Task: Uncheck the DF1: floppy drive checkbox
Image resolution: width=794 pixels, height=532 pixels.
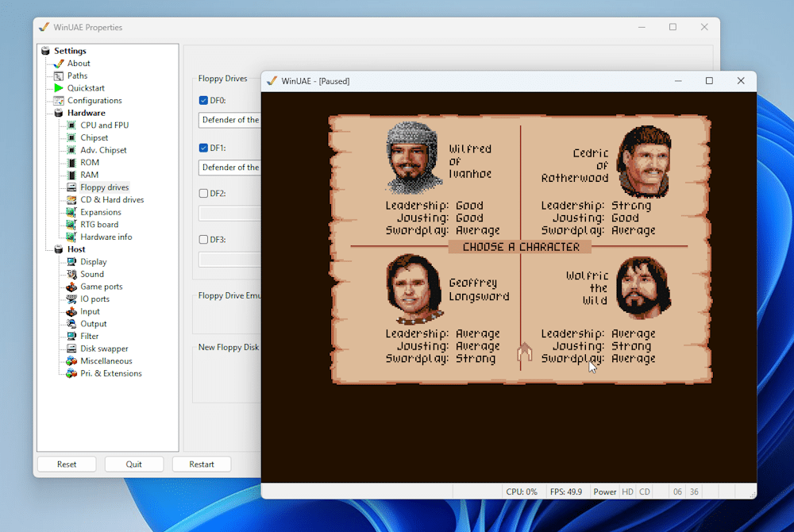Action: 203,148
